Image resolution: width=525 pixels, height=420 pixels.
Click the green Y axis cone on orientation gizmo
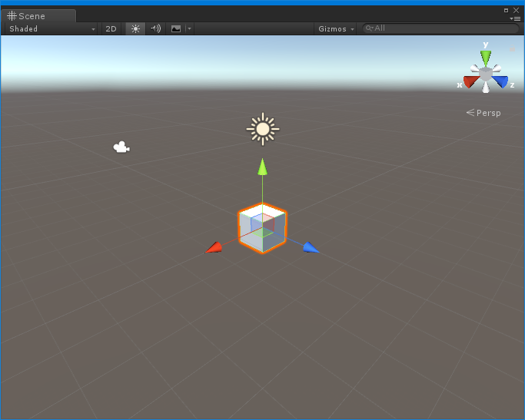point(486,58)
